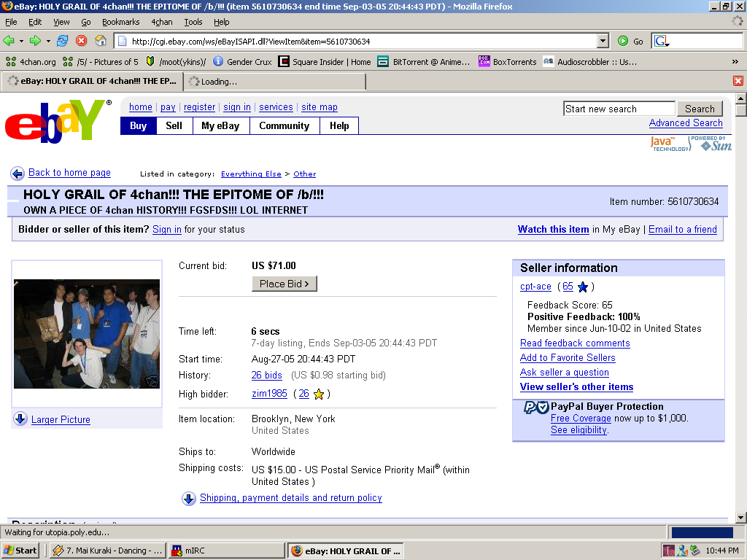
Task: Click the green Go button
Action: click(x=630, y=42)
